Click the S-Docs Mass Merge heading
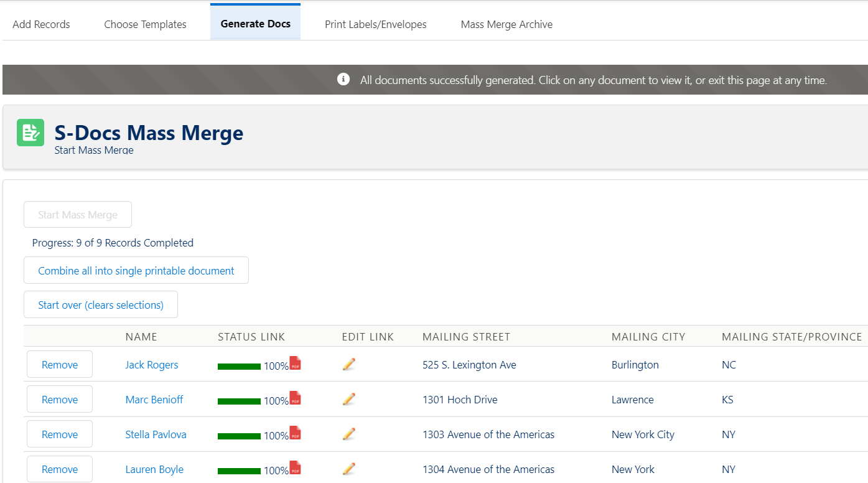This screenshot has width=868, height=483. [149, 133]
